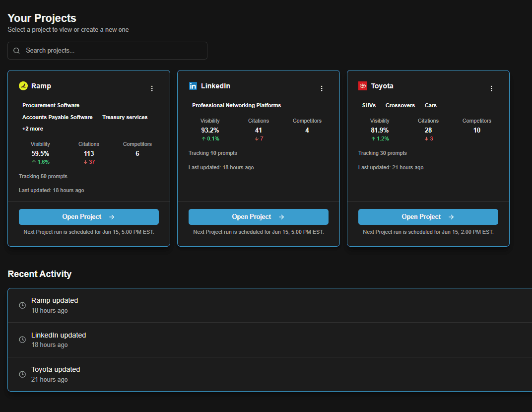
Task: Open the Ramp card three-dot menu
Action: click(152, 88)
